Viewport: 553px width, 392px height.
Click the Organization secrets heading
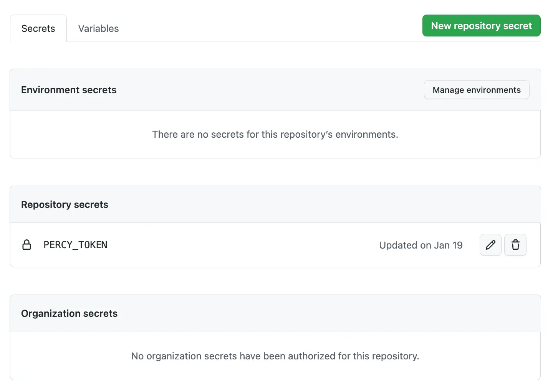coord(69,313)
